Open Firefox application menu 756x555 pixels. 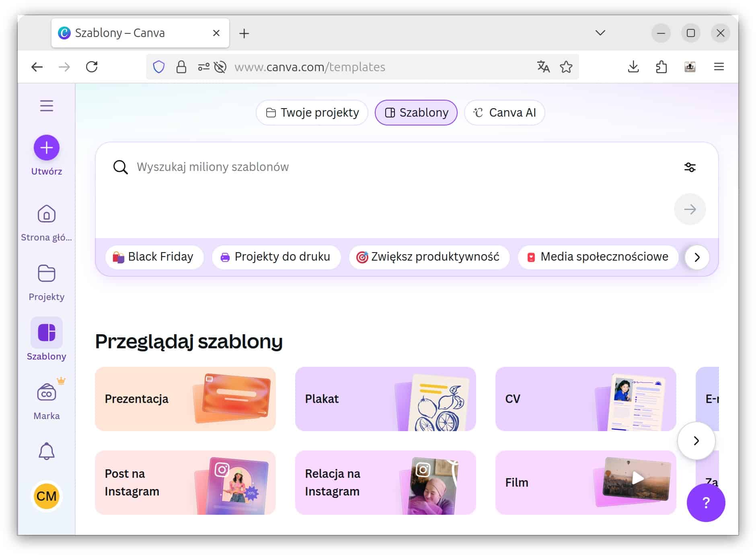coord(719,67)
